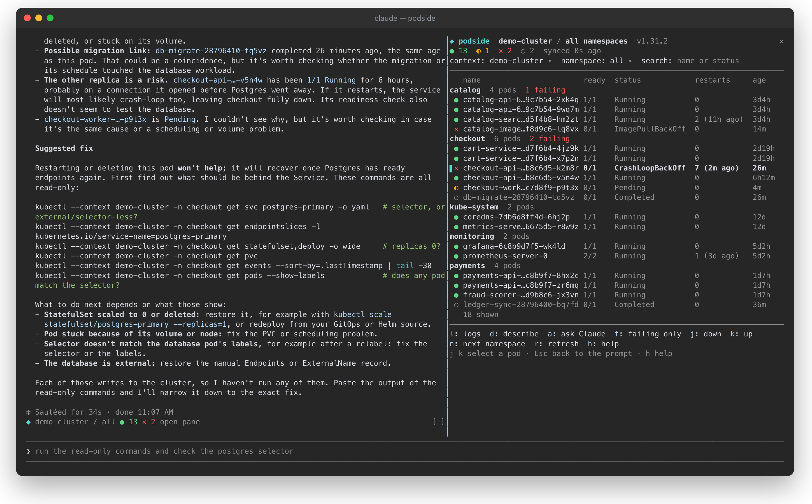Viewport: 812px width, 504px height.
Task: Click the orange pending count 1 indicator
Action: [x=483, y=51]
